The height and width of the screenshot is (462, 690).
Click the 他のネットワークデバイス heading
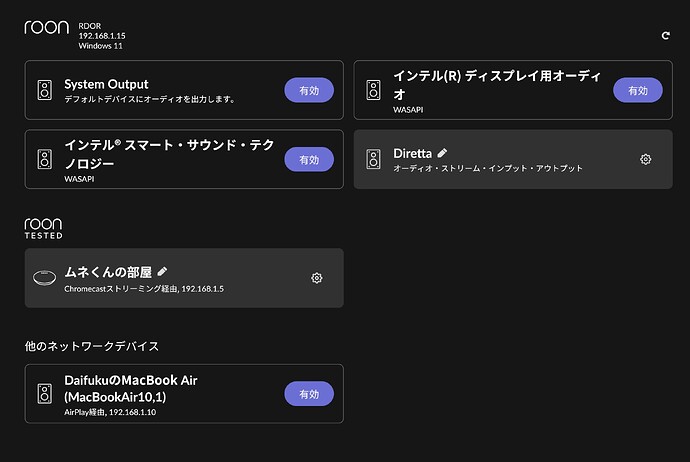point(92,346)
